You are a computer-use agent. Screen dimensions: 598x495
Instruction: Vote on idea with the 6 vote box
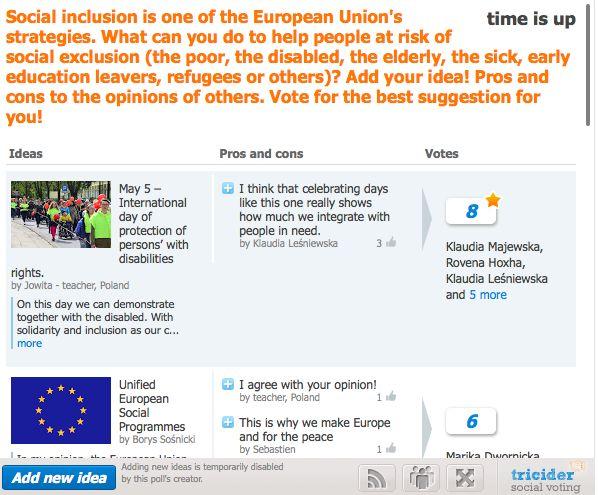[x=471, y=421]
